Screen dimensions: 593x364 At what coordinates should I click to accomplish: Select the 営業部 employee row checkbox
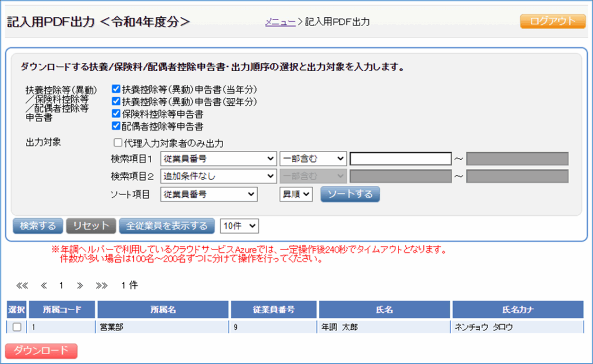coord(17,327)
